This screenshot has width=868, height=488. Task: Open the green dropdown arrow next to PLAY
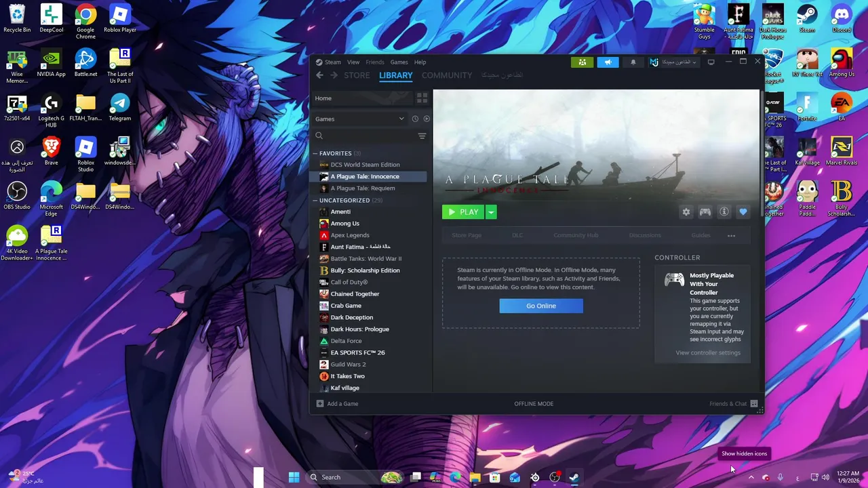491,212
